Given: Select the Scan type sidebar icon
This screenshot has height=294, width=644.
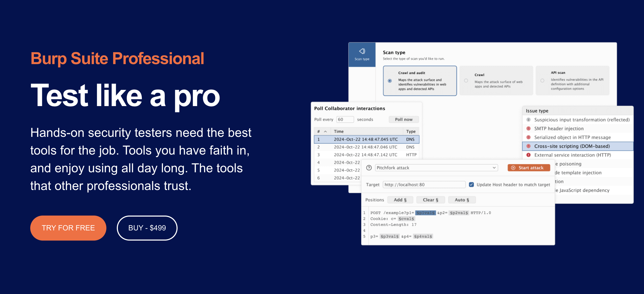Looking at the screenshot, I should pyautogui.click(x=362, y=54).
